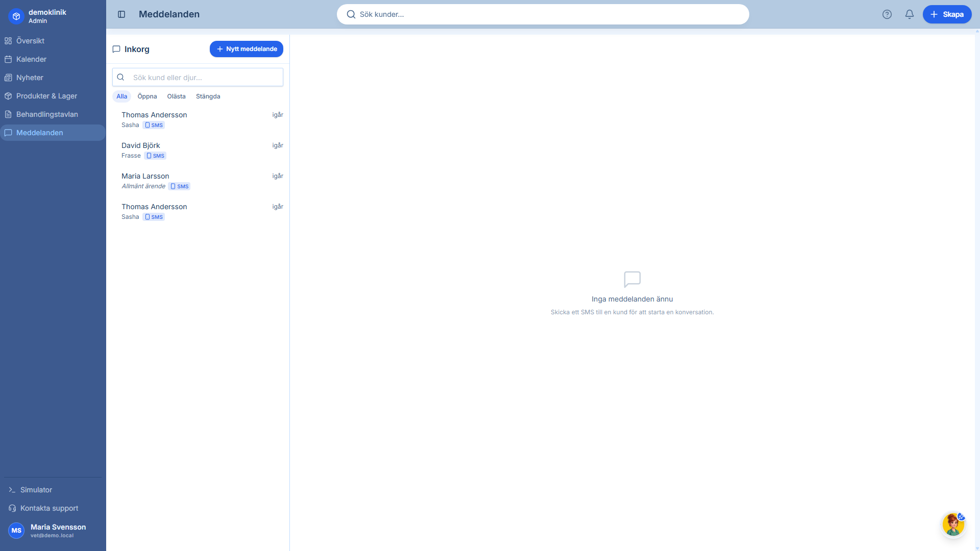
Task: Expand the chat assistant avatar widget
Action: [953, 524]
